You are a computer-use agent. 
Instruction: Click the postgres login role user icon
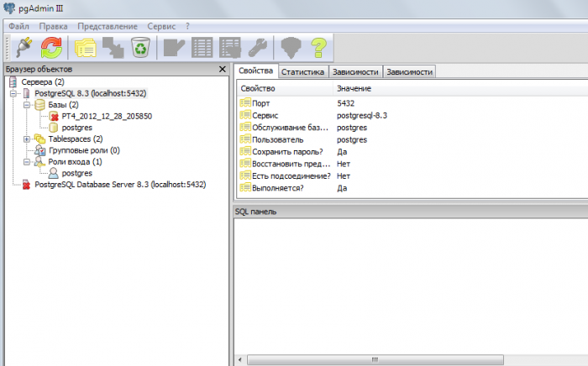pyautogui.click(x=54, y=173)
